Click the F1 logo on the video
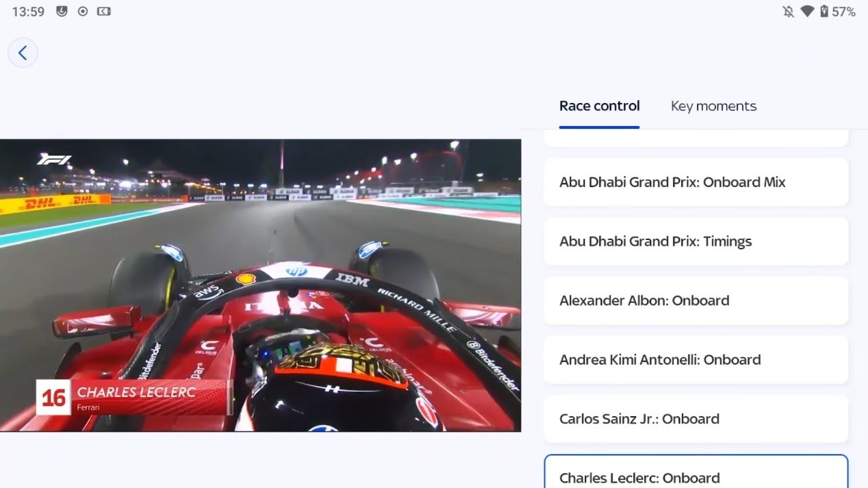The width and height of the screenshot is (868, 488). pos(54,160)
